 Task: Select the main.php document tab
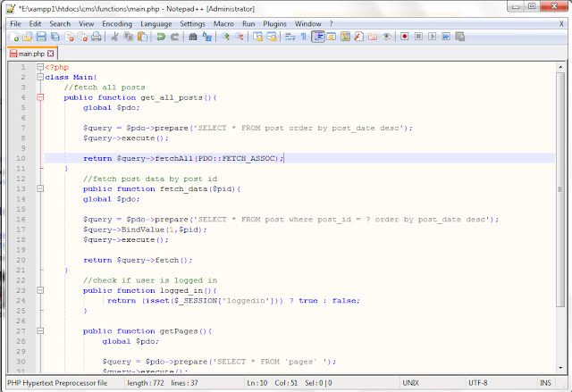coord(31,54)
